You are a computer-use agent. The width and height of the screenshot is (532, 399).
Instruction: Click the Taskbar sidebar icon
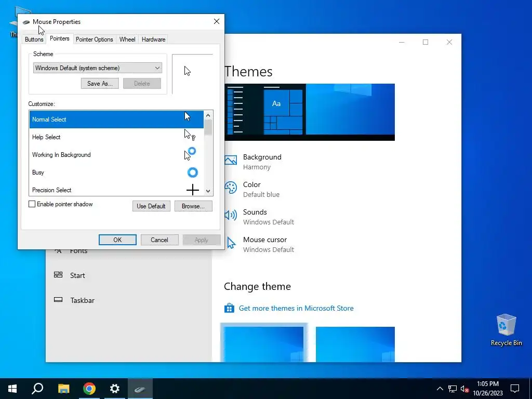click(58, 300)
